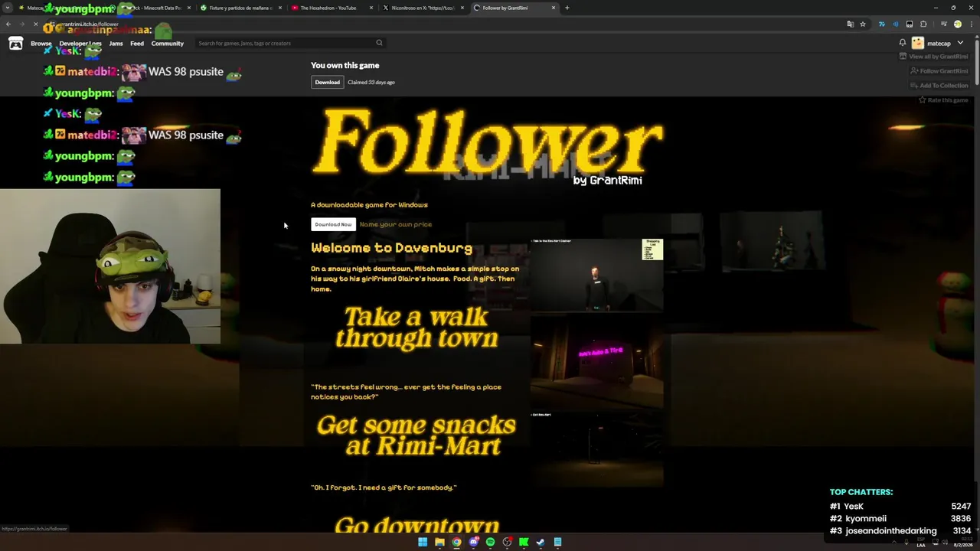Viewport: 980px width, 551px height.
Task: Open Spotify from the taskbar
Action: point(490,542)
